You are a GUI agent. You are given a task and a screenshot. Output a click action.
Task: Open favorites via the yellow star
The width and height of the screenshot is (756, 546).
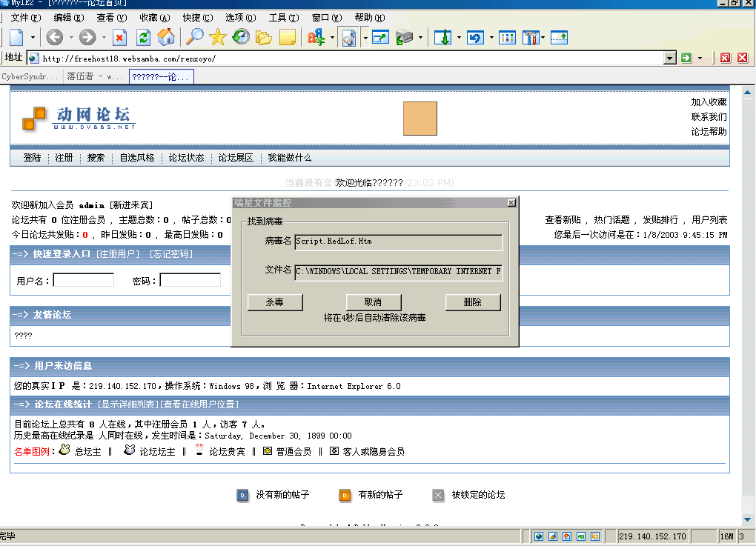(x=218, y=37)
